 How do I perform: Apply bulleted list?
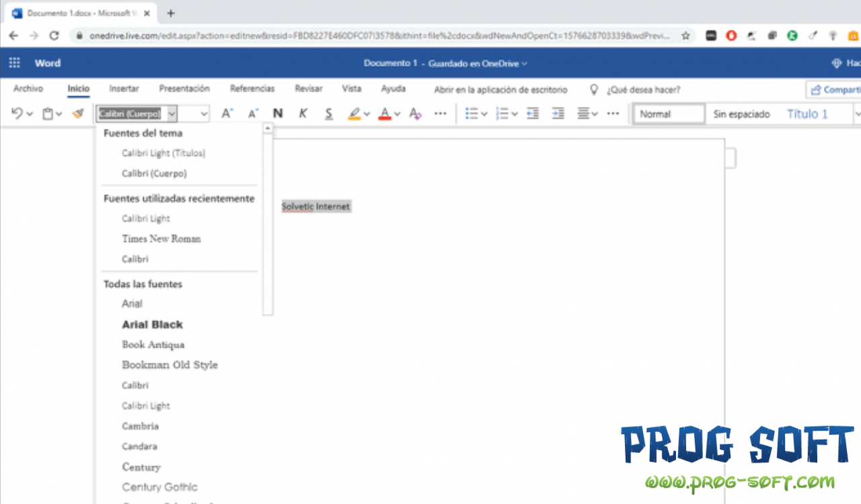[x=472, y=114]
